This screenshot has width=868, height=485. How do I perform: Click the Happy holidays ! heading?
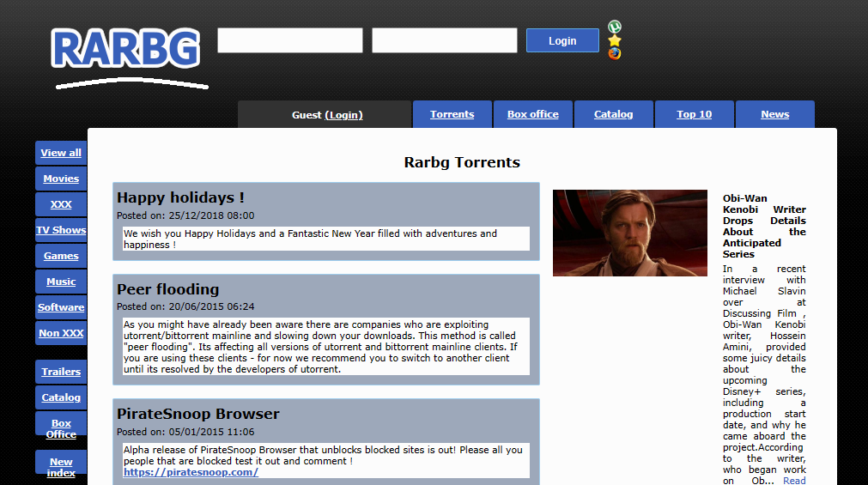[180, 197]
